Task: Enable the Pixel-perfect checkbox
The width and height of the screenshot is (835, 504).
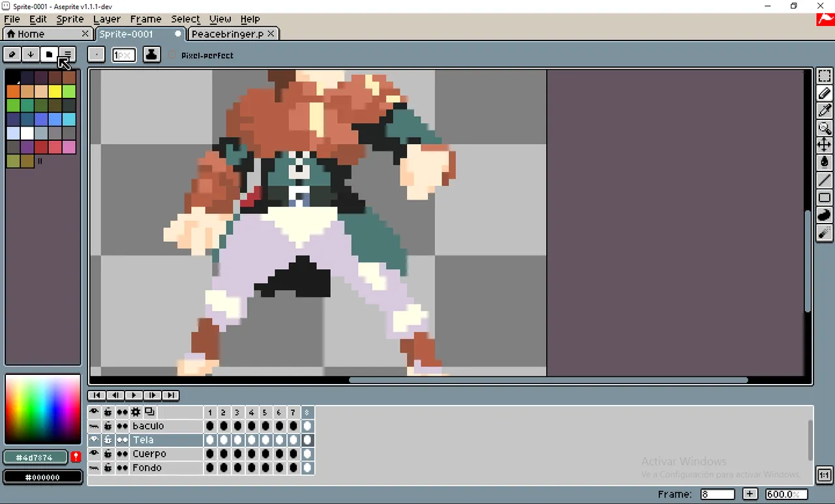Action: [x=172, y=55]
